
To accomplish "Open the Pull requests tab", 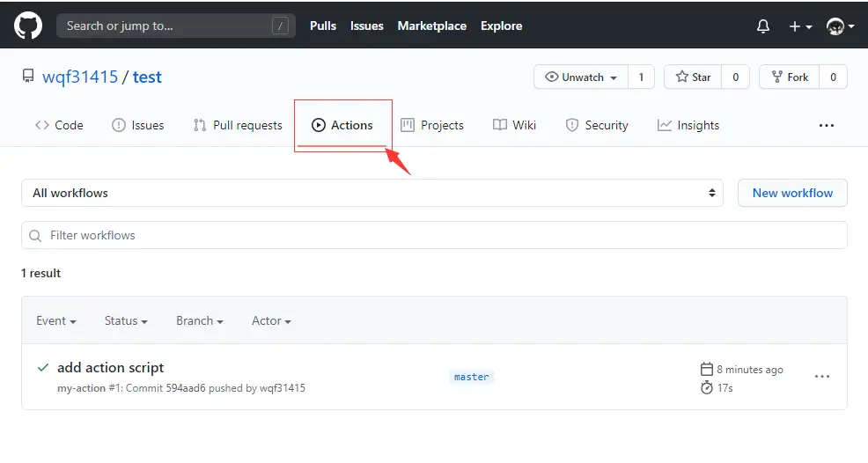I will click(x=238, y=125).
